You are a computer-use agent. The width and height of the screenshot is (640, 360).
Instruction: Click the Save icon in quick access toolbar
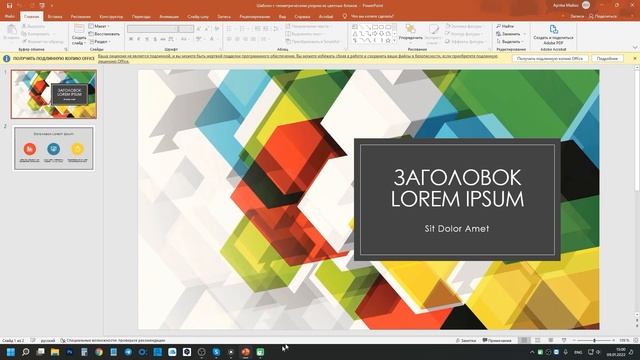pyautogui.click(x=9, y=5)
